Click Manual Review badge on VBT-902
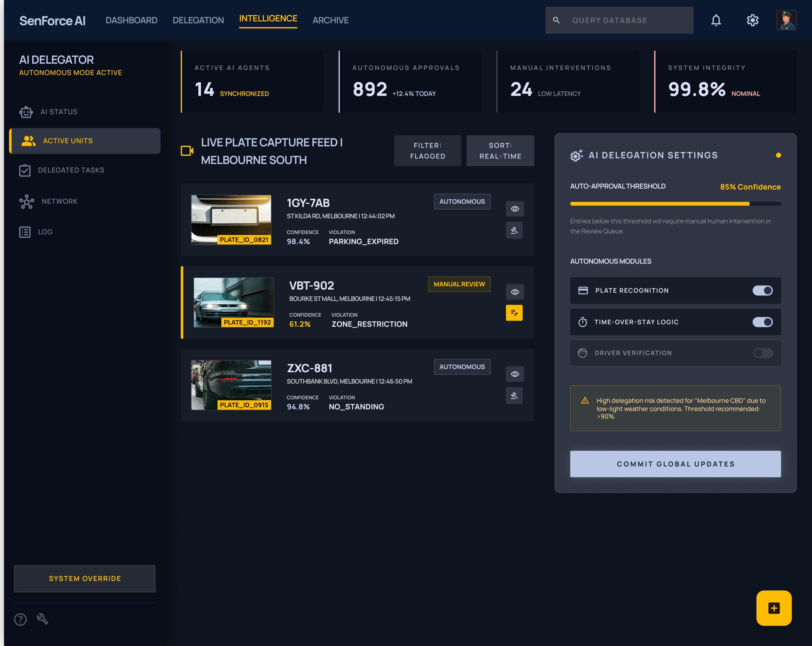Viewport: 812px width, 646px height. pos(459,284)
